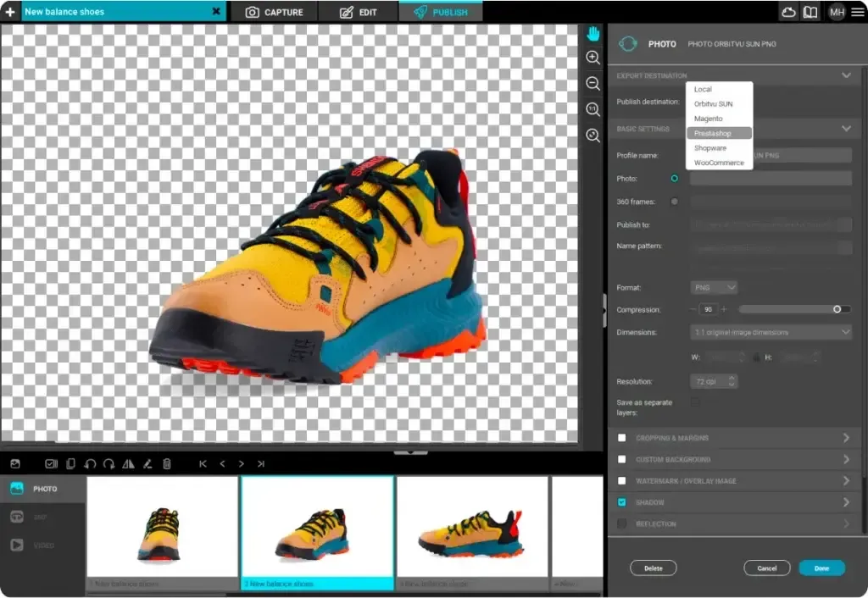Set zoom to 1:1 actual size
The image size is (868, 598).
[x=593, y=109]
